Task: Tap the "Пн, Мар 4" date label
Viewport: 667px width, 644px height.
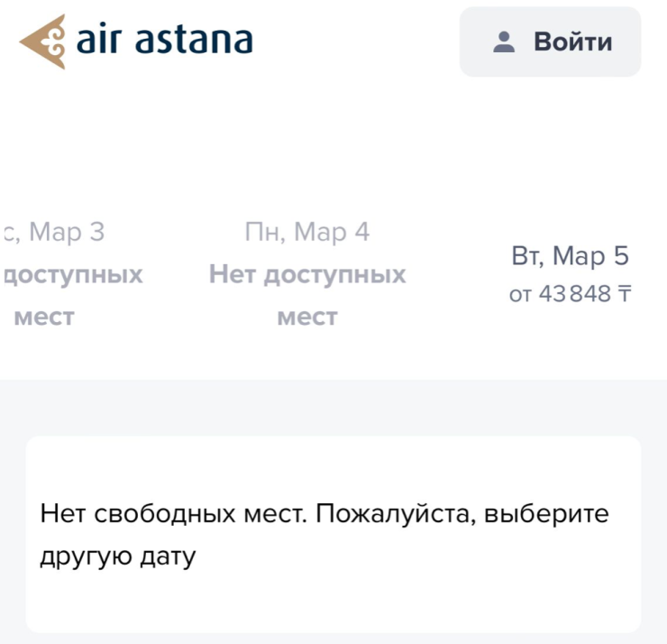Action: [x=307, y=233]
